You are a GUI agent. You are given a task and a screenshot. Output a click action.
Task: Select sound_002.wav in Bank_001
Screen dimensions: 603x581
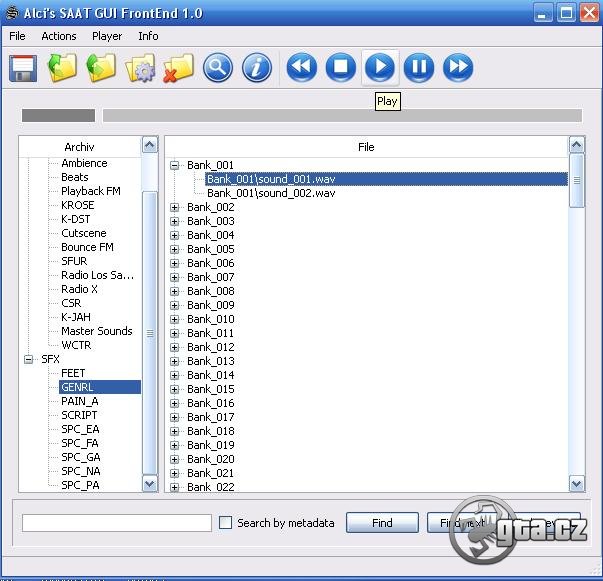270,193
